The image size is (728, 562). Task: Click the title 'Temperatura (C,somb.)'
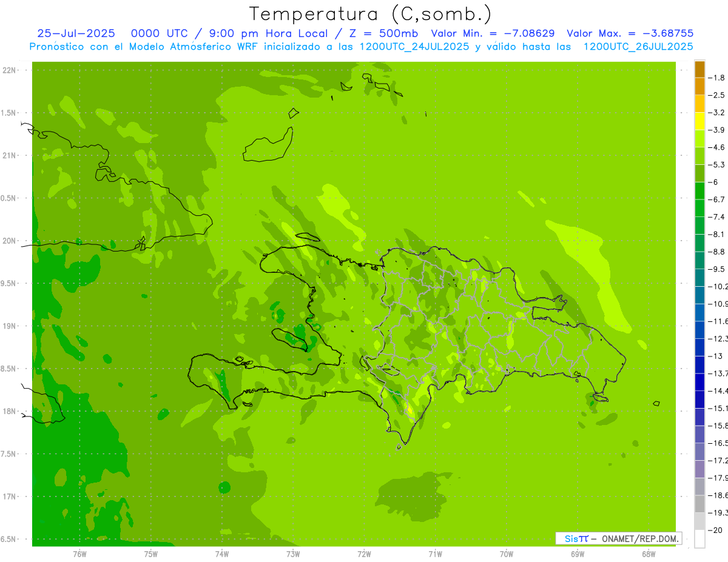[x=370, y=15]
